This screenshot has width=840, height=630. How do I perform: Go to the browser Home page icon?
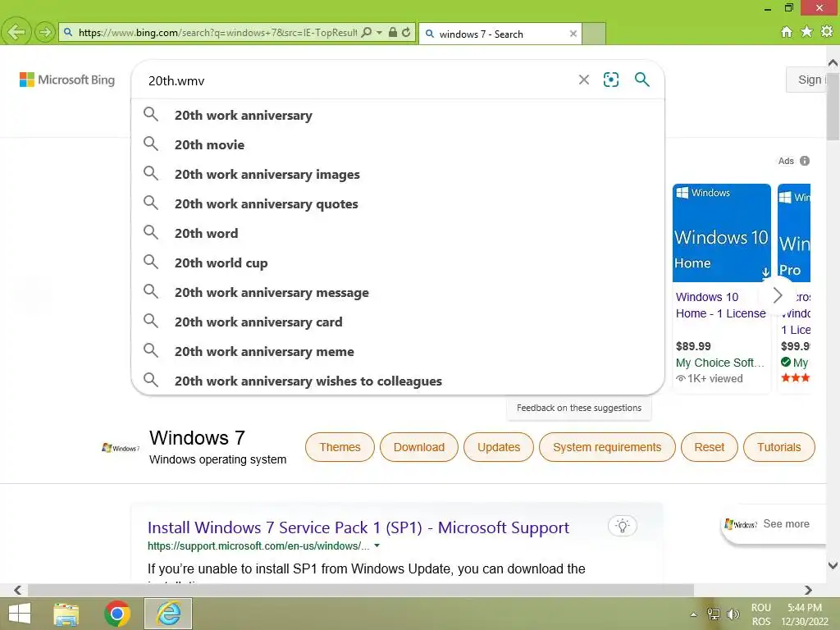[787, 32]
